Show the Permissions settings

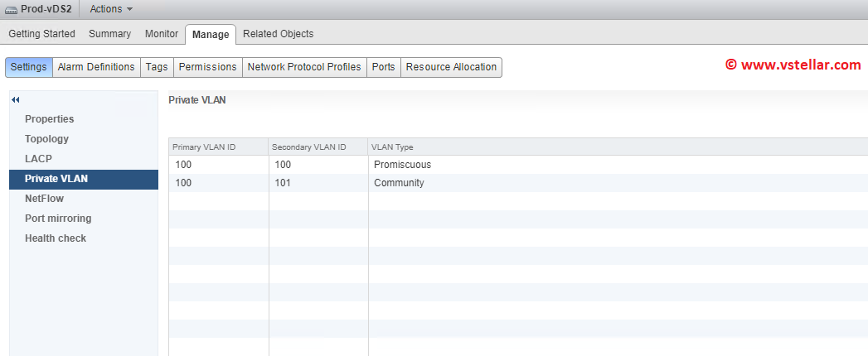pyautogui.click(x=207, y=67)
